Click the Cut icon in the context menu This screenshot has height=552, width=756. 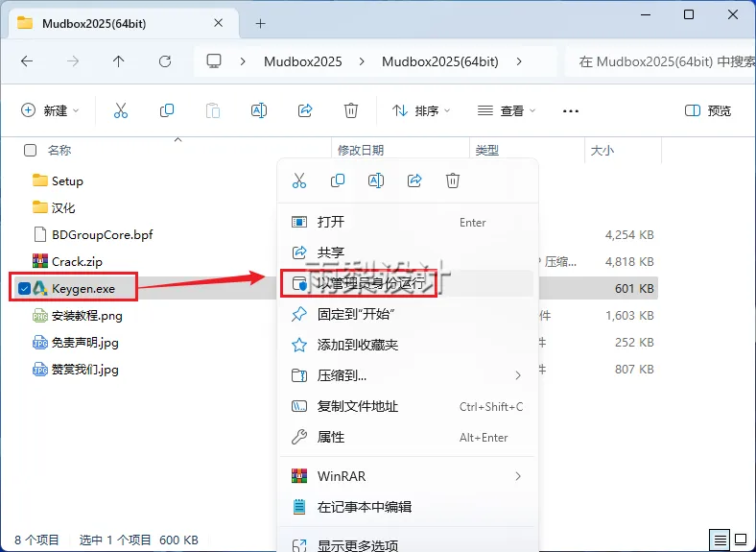tap(299, 180)
